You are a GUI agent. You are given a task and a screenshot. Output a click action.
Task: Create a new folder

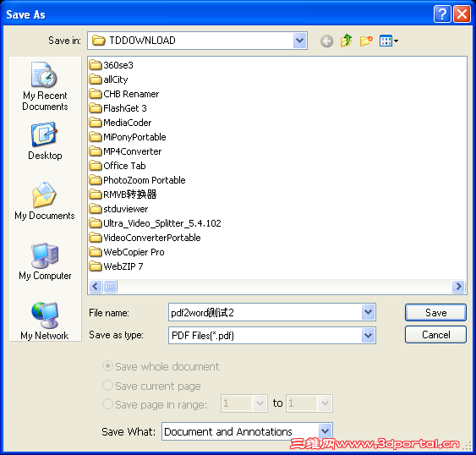tap(366, 41)
